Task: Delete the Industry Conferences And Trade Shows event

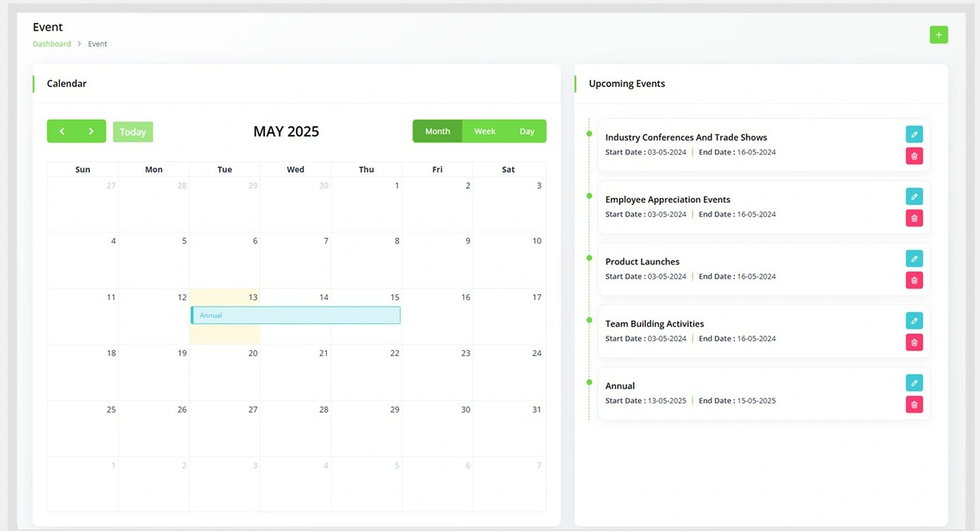Action: click(914, 156)
